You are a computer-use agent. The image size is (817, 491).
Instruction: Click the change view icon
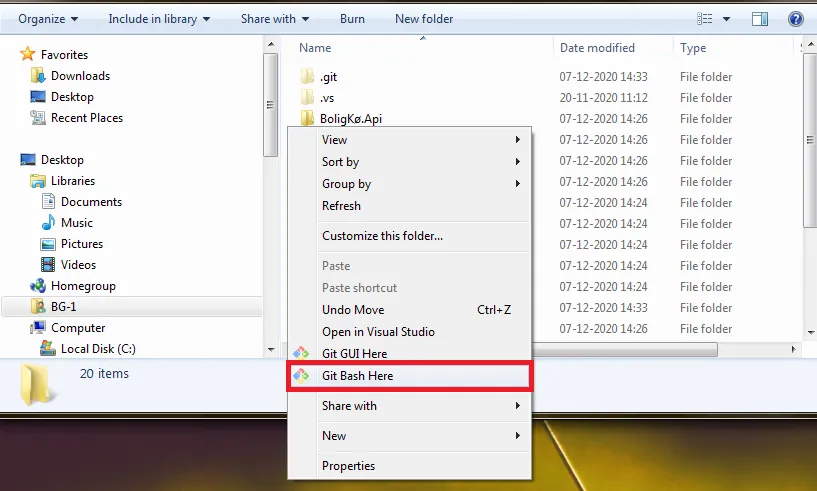pyautogui.click(x=704, y=19)
